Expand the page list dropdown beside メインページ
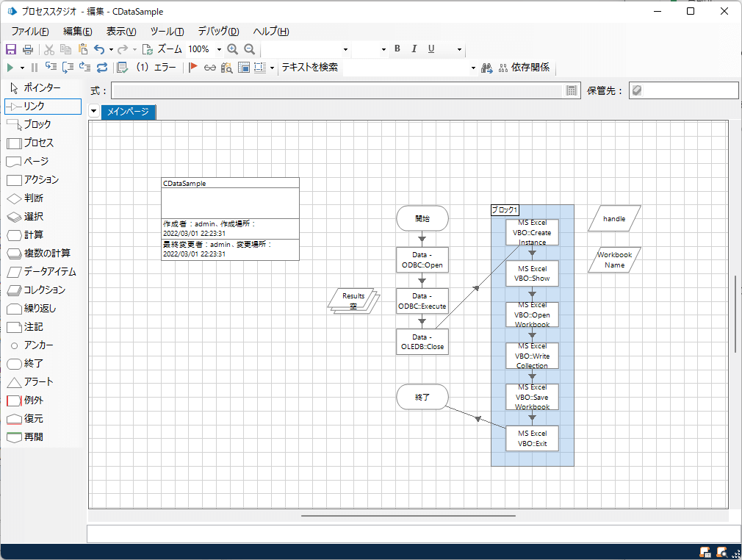This screenshot has width=742, height=560. pos(94,112)
